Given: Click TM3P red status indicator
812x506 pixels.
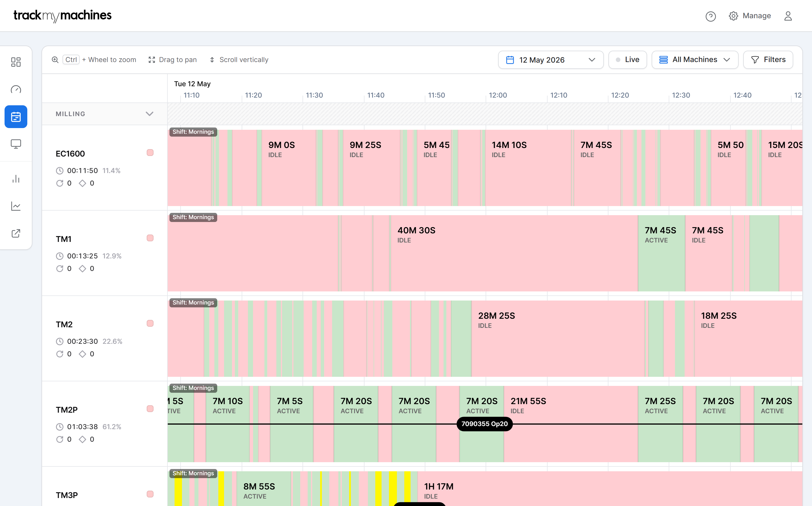Looking at the screenshot, I should (x=150, y=494).
